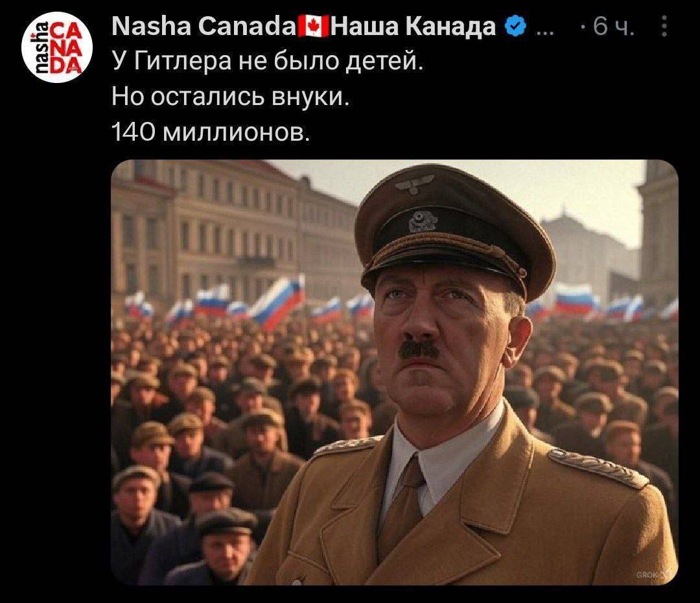
Task: Click the "Наша Канада" Cyrillic display name
Action: [x=412, y=27]
